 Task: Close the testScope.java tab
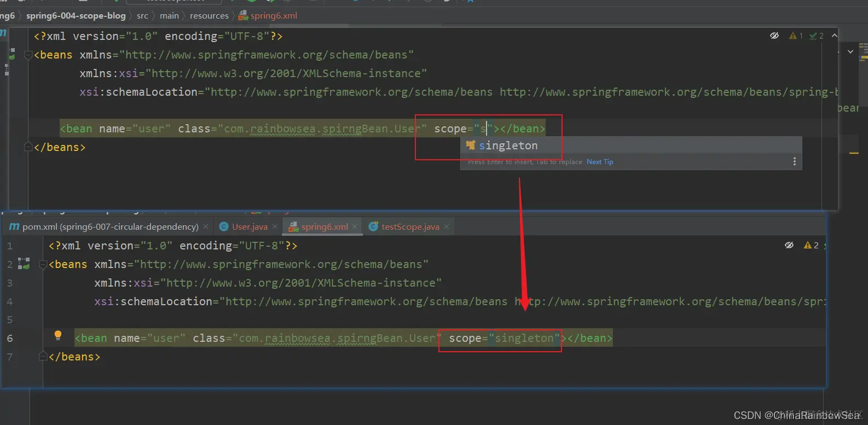pyautogui.click(x=447, y=226)
